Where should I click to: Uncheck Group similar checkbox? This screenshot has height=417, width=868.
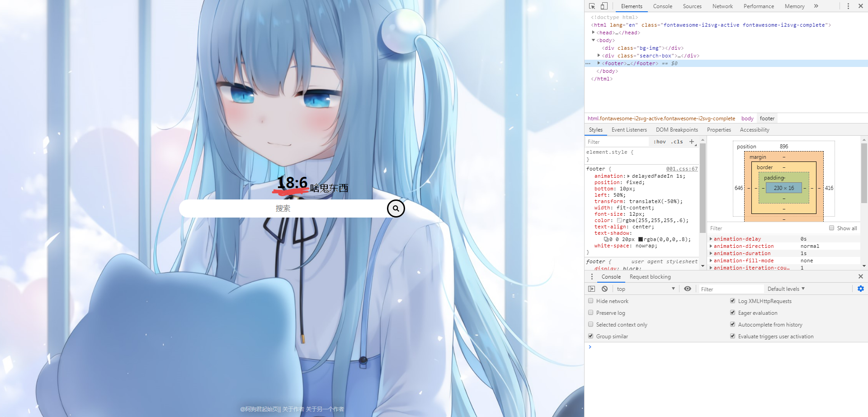pyautogui.click(x=591, y=336)
